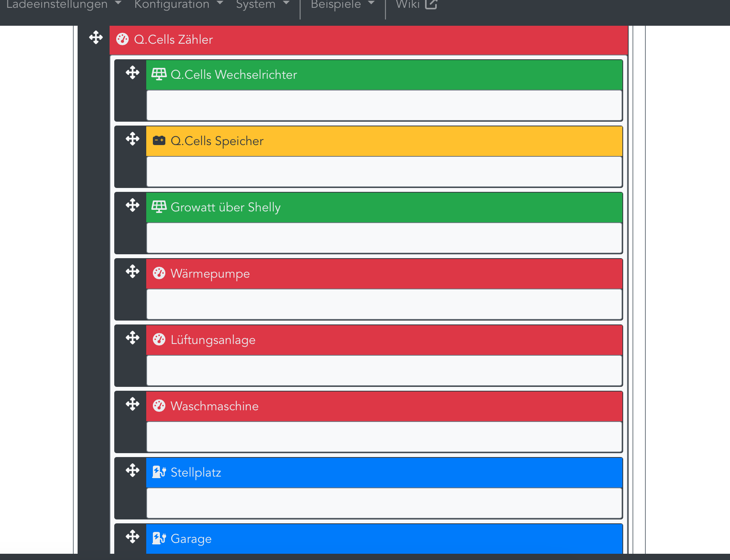Open the Konfiguration menu
Image resolution: width=730 pixels, height=560 pixels.
point(179,4)
